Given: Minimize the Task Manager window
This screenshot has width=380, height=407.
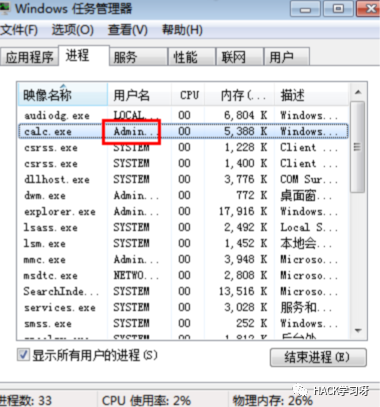Looking at the screenshot, I should click(x=305, y=9).
